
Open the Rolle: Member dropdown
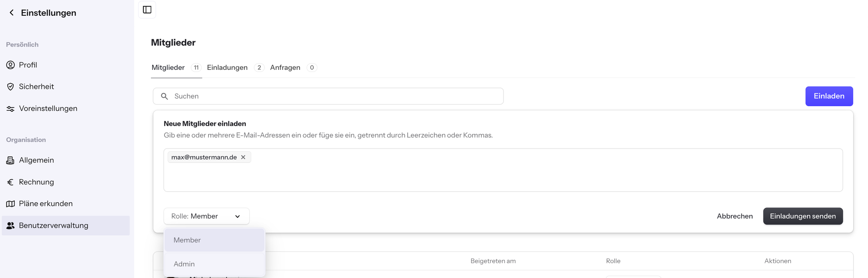[x=206, y=216]
